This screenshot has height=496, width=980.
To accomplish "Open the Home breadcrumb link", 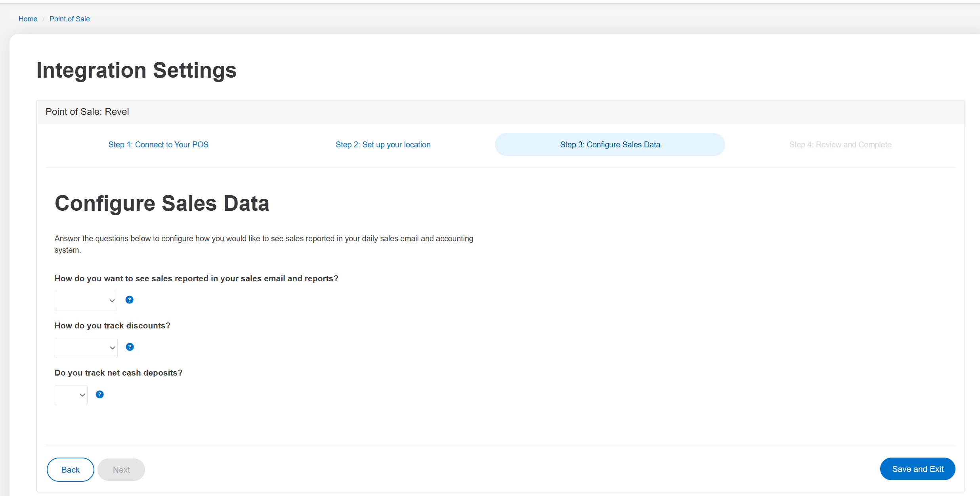I will point(28,19).
